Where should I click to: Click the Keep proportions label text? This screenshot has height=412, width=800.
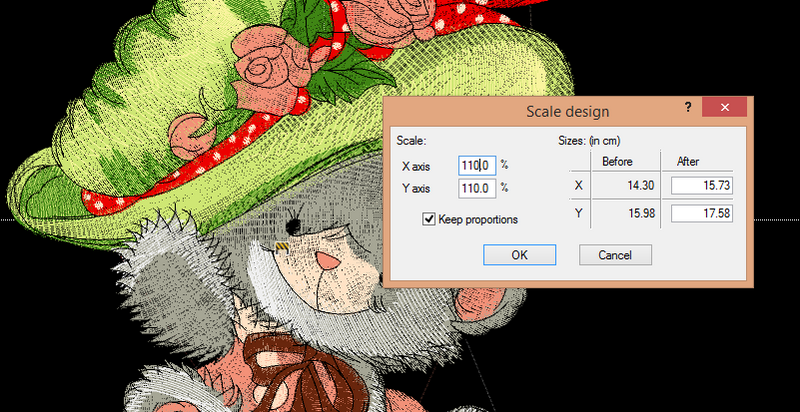tap(478, 220)
